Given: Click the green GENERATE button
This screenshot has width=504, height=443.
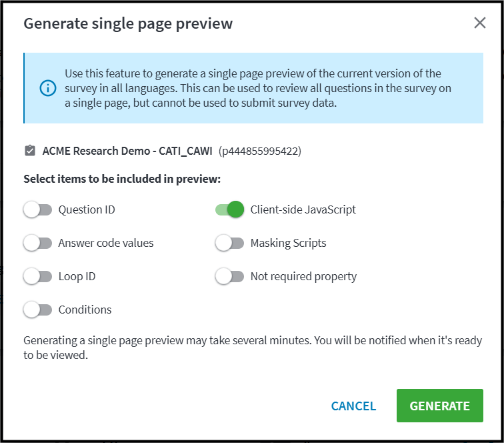Looking at the screenshot, I should click(x=440, y=406).
